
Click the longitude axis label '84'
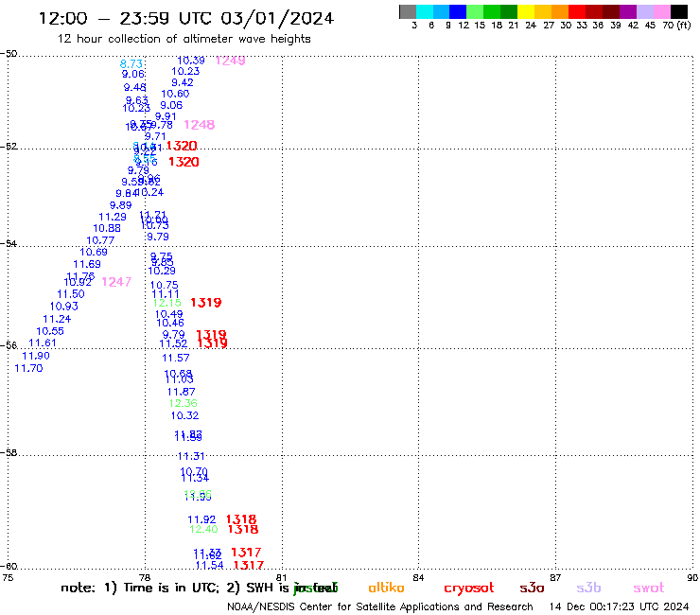click(418, 578)
